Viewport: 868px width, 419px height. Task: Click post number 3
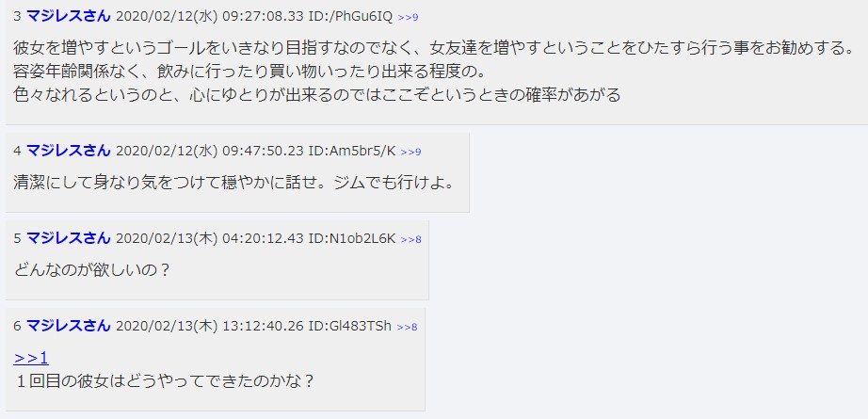(x=17, y=17)
